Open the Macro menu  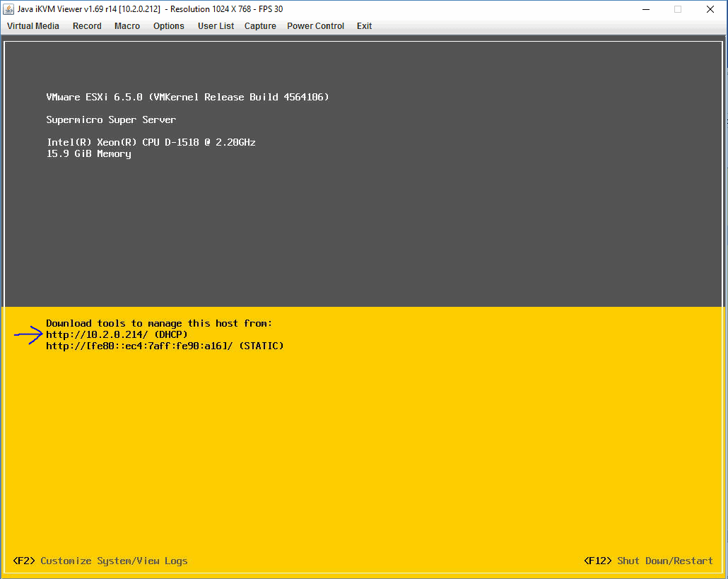point(127,26)
